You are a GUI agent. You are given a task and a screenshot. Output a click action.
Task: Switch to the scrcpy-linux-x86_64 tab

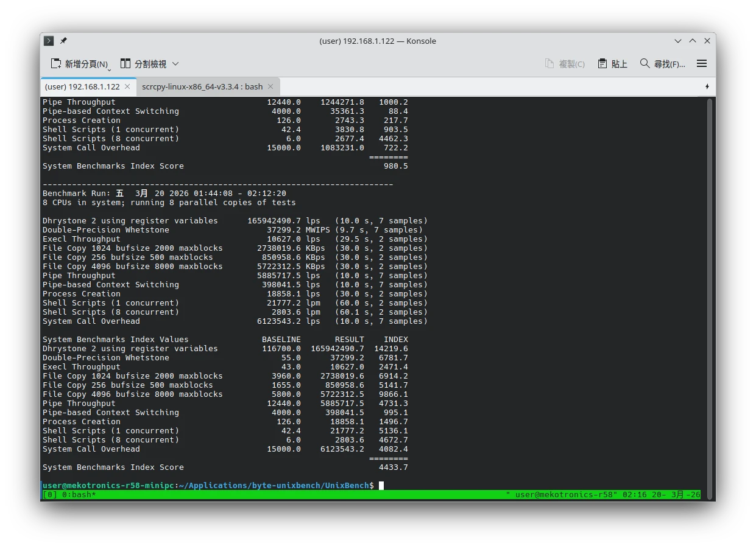click(x=201, y=86)
